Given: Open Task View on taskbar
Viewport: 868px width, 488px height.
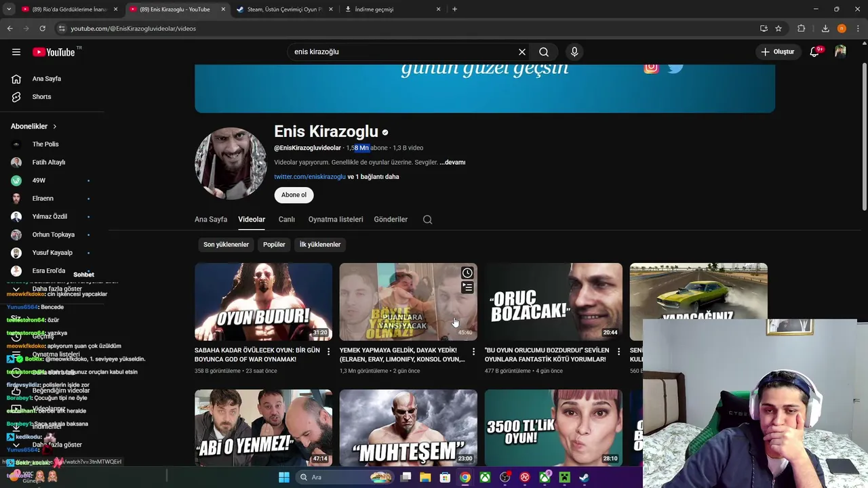Looking at the screenshot, I should pyautogui.click(x=406, y=477).
